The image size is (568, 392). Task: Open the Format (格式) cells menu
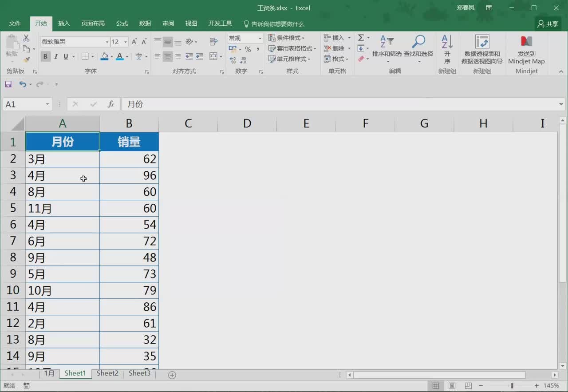click(336, 59)
